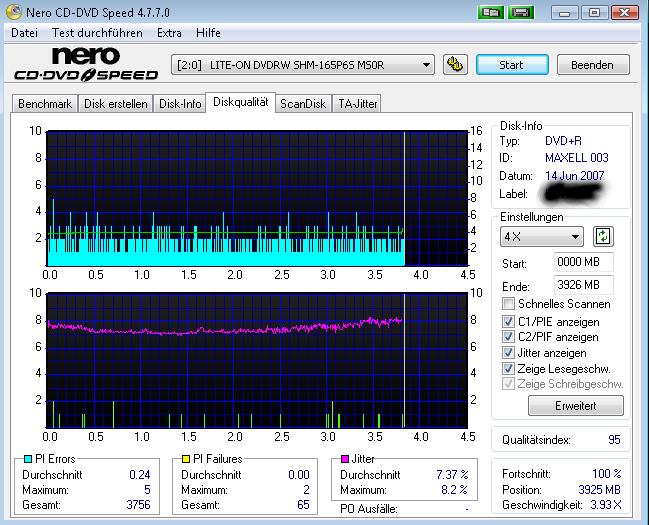Image resolution: width=649 pixels, height=525 pixels.
Task: Click the green save screenshot icon in title bar
Action: tap(520, 12)
